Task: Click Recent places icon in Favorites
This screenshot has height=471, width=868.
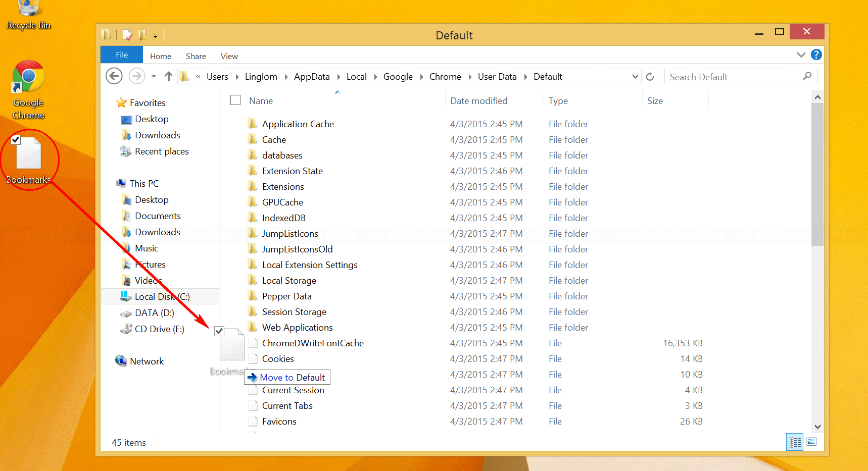Action: (126, 151)
